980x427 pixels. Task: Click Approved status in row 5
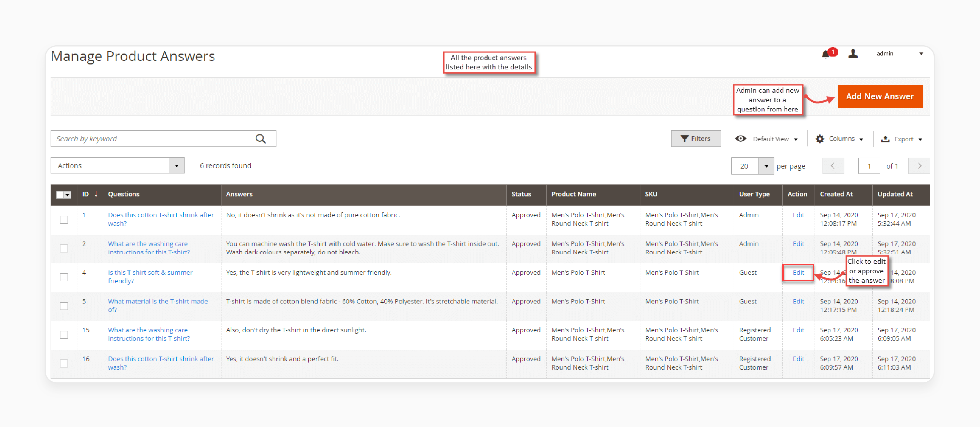(526, 302)
